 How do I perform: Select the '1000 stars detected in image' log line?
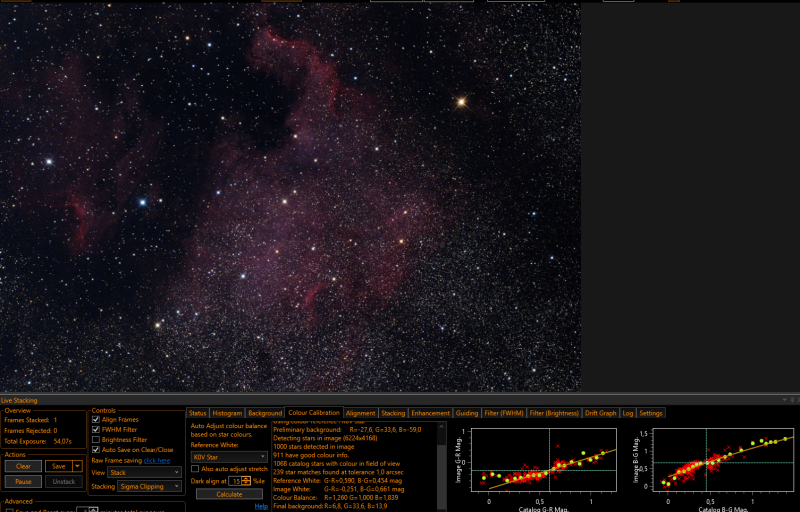313,447
